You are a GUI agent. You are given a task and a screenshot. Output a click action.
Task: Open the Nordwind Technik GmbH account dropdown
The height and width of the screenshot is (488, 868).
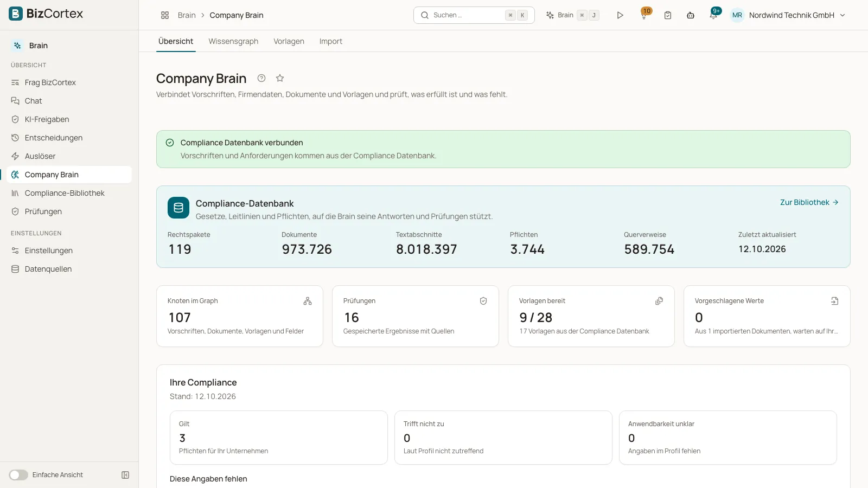coord(788,15)
